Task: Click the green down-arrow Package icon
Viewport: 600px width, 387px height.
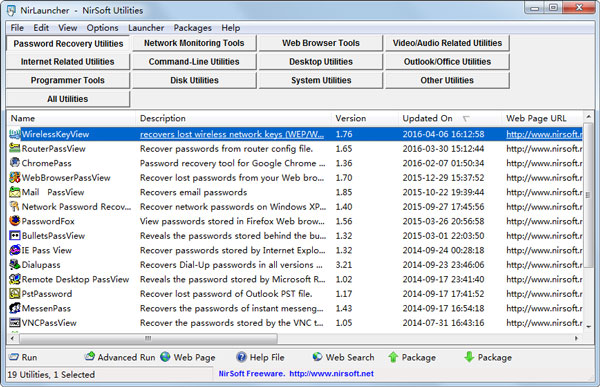Action: pos(469,358)
